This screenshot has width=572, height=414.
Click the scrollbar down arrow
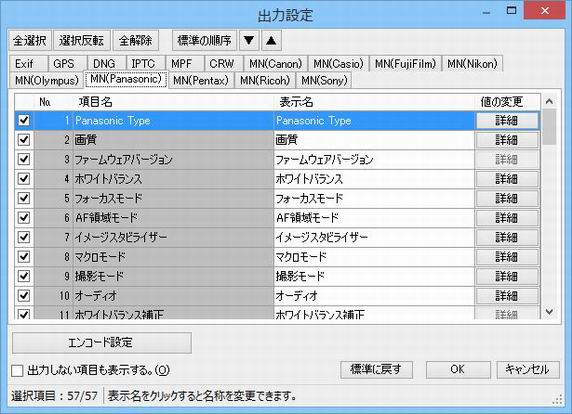[x=549, y=312]
